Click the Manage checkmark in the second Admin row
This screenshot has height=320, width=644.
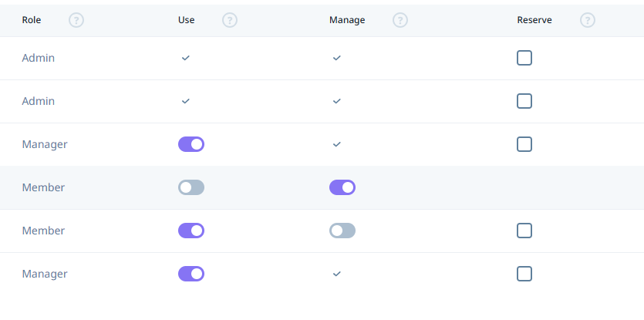pos(337,101)
